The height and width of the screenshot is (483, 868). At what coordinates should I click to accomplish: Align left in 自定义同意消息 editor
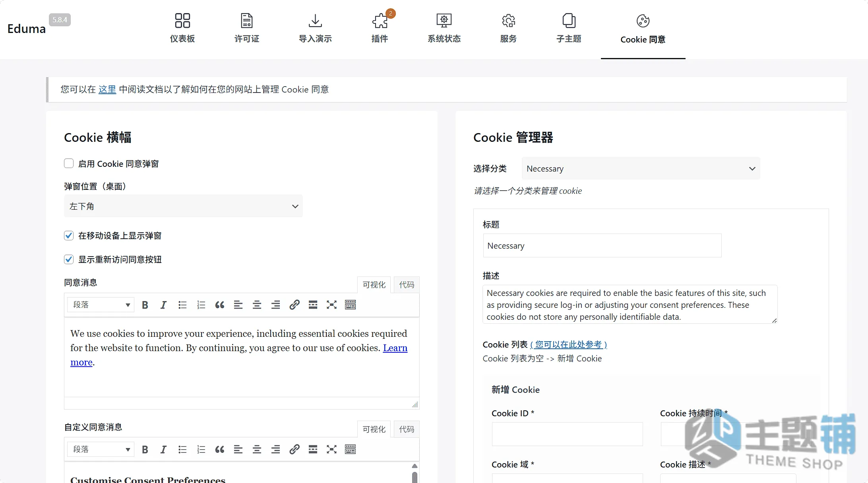click(238, 449)
